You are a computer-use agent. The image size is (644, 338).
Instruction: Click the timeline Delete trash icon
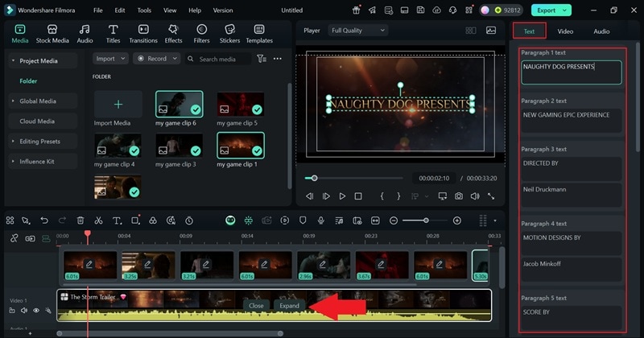(x=80, y=221)
